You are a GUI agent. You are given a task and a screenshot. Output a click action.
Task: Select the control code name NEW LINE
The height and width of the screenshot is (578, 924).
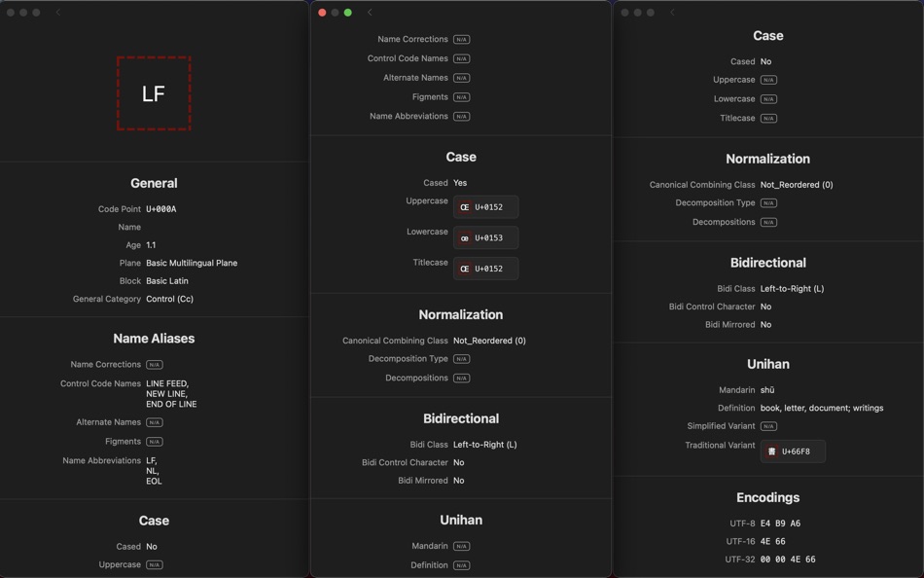tap(166, 393)
